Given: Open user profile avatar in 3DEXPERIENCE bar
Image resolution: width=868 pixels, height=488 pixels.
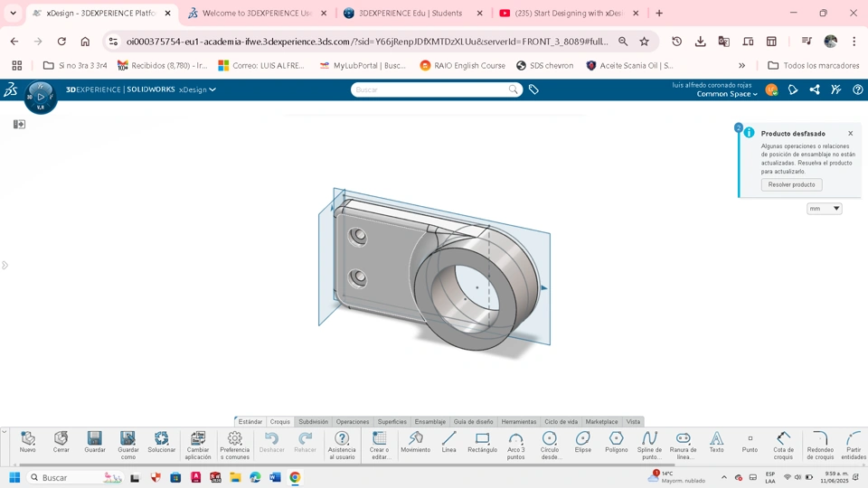Looking at the screenshot, I should 771,89.
